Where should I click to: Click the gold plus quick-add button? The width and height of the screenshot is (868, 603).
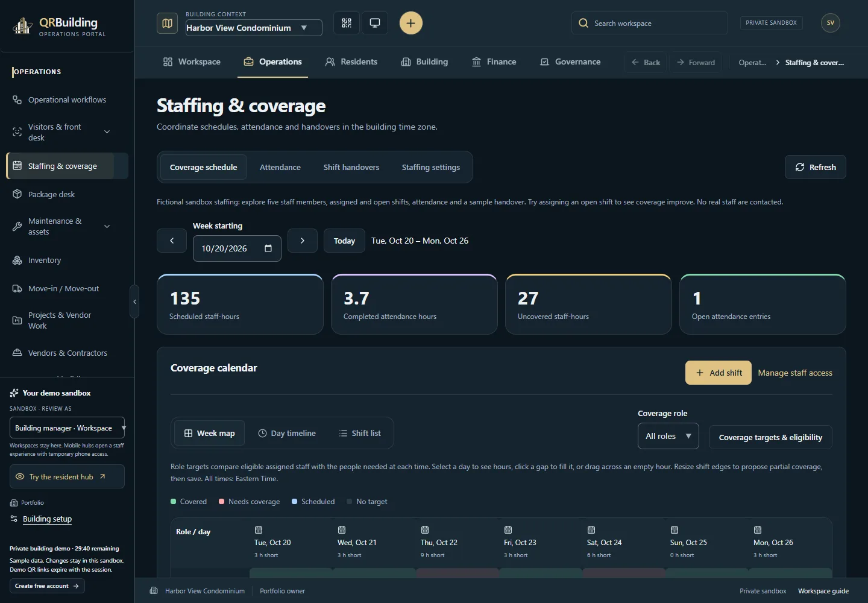(410, 23)
